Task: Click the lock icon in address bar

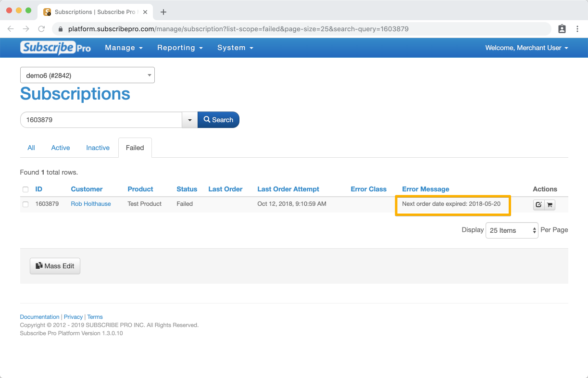Action: click(61, 29)
